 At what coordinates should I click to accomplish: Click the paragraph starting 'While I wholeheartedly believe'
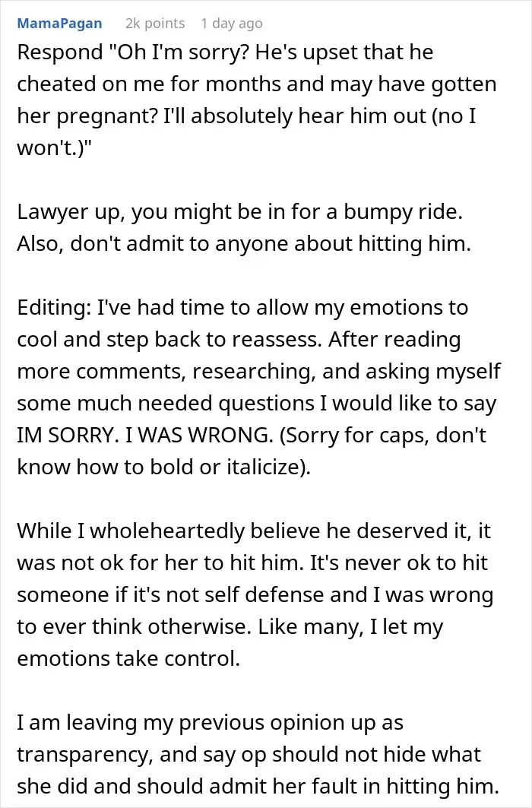(x=255, y=594)
